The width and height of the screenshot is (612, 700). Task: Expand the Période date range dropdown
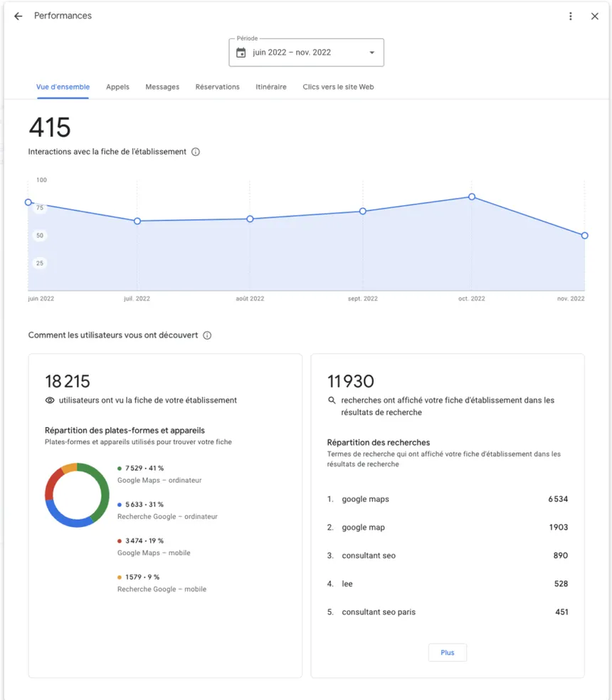point(371,53)
